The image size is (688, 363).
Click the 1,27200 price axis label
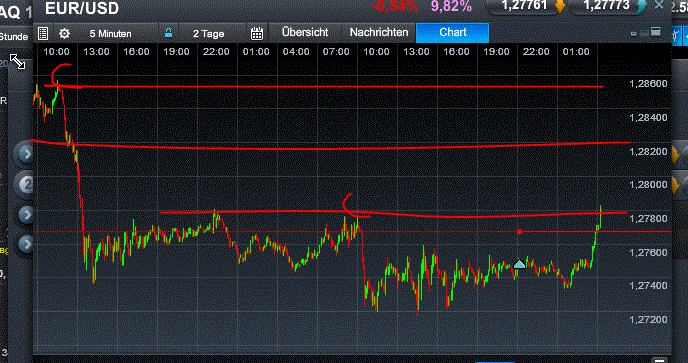648,320
